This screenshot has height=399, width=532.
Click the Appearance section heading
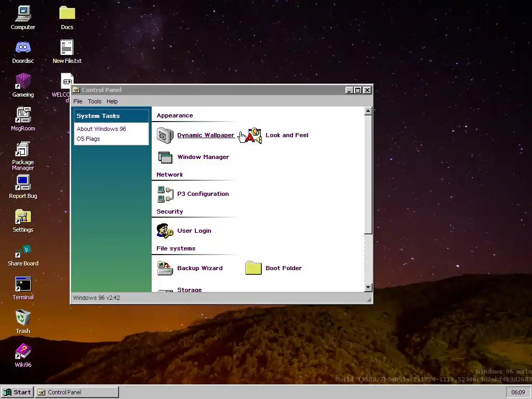(175, 115)
